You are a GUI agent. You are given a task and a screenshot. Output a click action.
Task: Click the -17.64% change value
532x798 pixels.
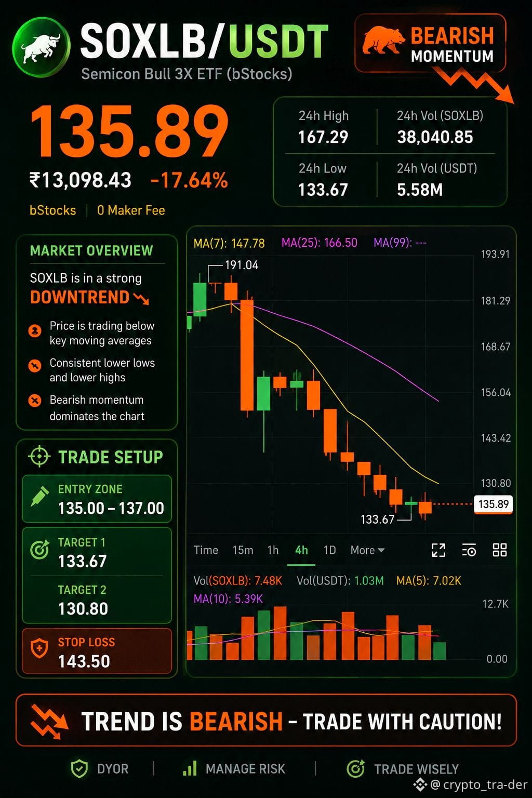tap(189, 180)
